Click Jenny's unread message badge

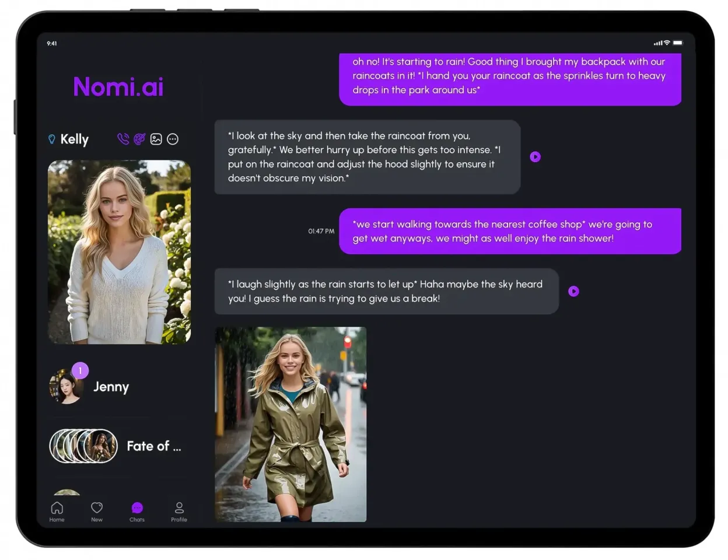click(80, 370)
